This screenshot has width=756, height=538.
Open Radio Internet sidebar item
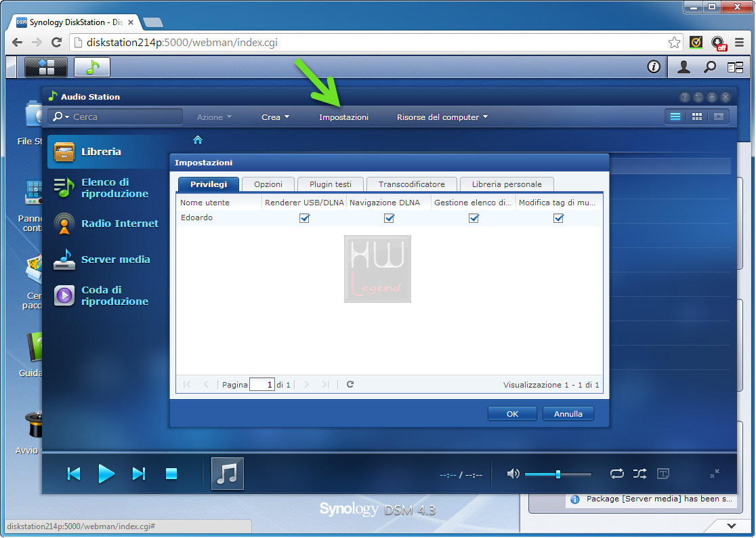point(108,224)
